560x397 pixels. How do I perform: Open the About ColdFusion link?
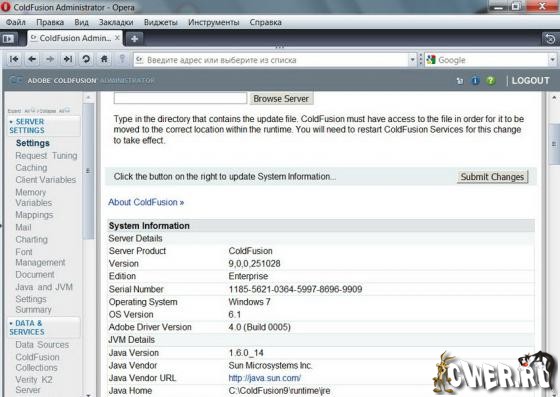(146, 202)
